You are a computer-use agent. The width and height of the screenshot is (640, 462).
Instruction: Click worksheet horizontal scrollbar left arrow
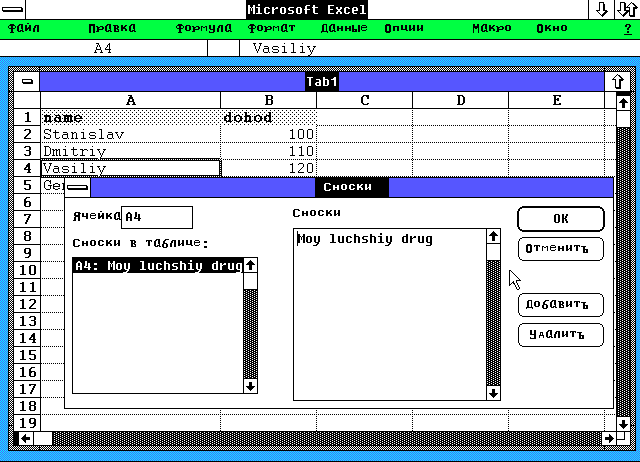coord(26,439)
